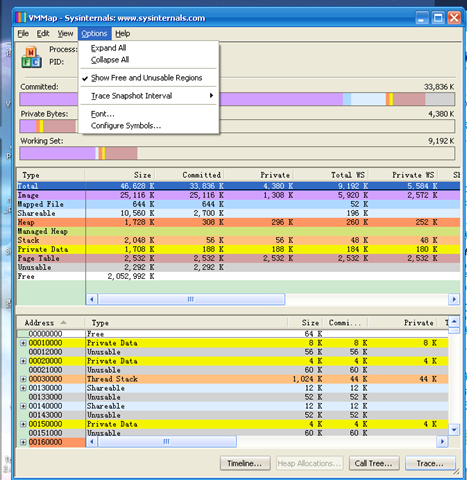The image size is (467, 480).
Task: Click the MFC process icon
Action: tap(31, 57)
